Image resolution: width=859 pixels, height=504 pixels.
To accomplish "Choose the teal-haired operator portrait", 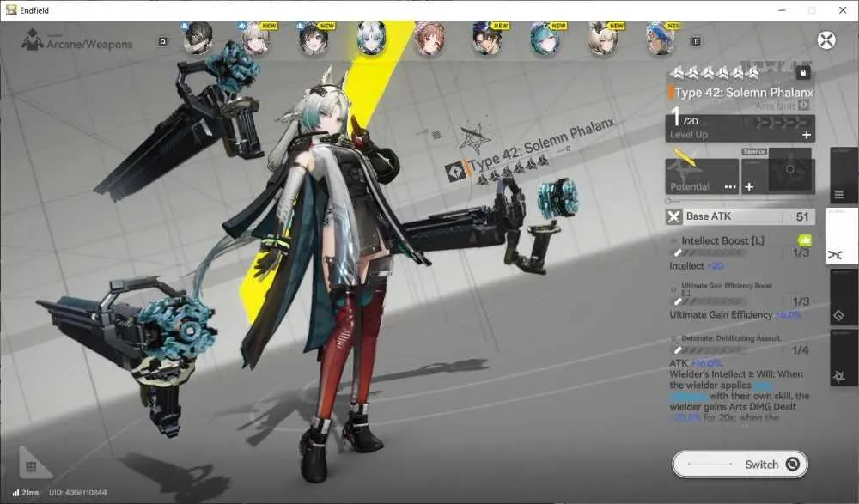I will [x=545, y=39].
